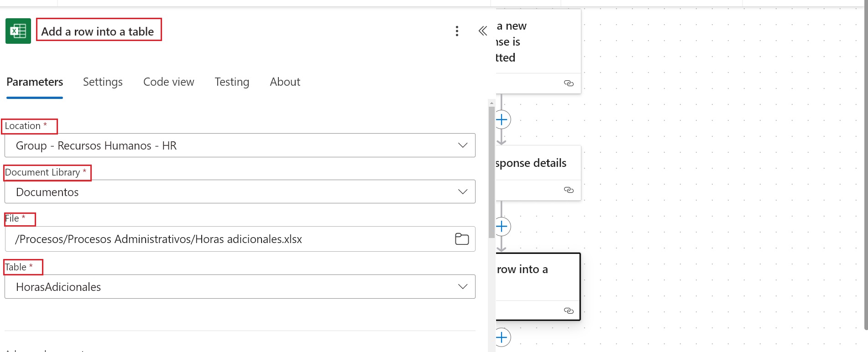868x352 pixels.
Task: Click into the File path field
Action: 228,239
